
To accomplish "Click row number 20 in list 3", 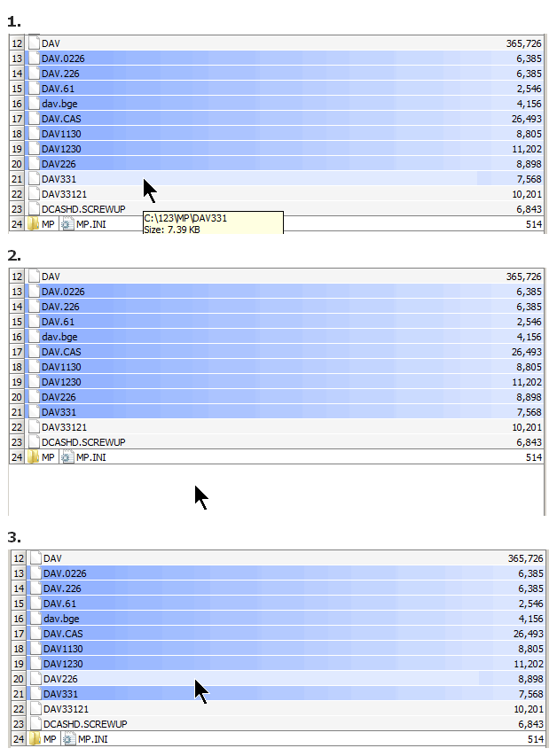I will 19,679.
